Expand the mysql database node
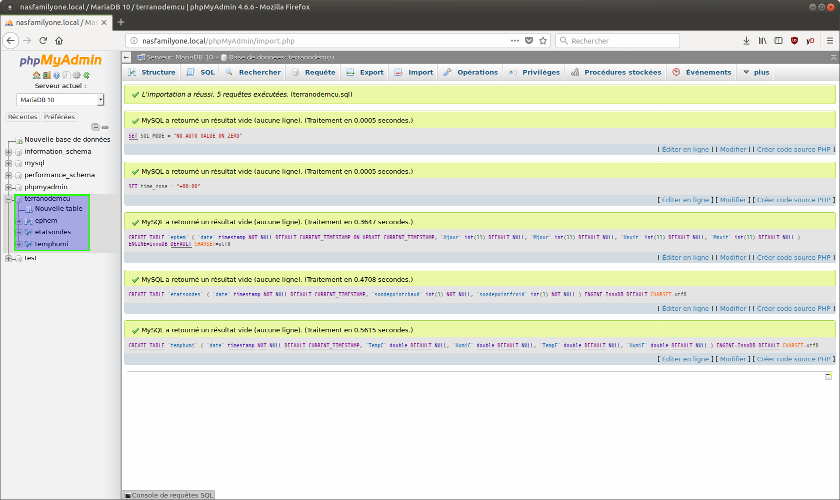The width and height of the screenshot is (840, 500). 8,163
